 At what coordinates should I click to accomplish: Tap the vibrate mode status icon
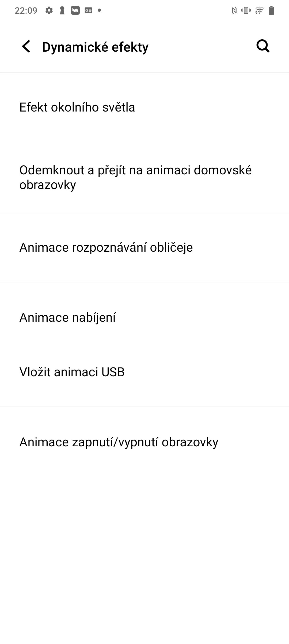tap(246, 11)
